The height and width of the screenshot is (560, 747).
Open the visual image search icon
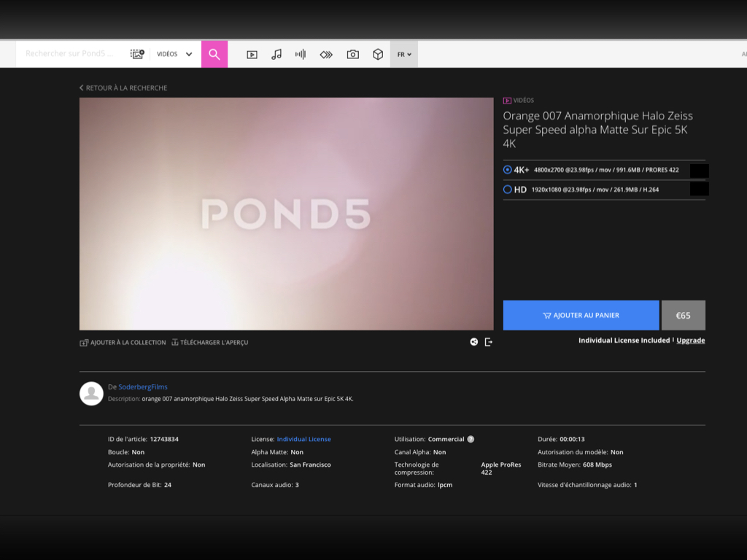[137, 54]
